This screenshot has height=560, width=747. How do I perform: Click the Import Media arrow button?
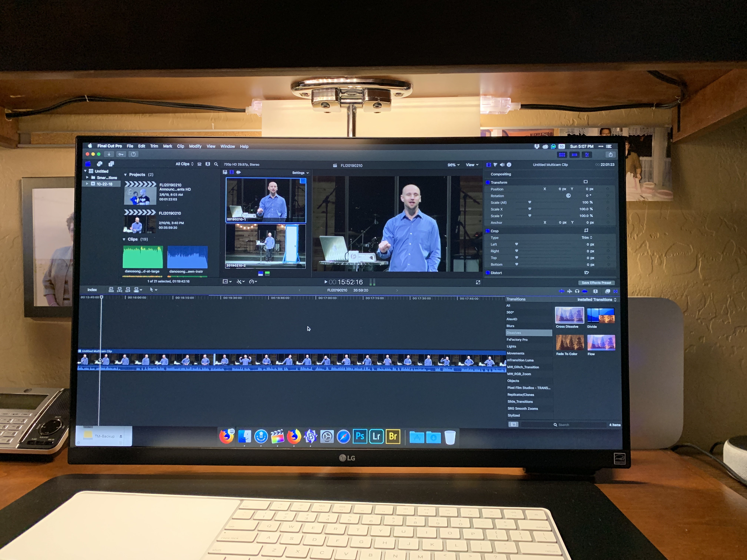[x=109, y=154]
